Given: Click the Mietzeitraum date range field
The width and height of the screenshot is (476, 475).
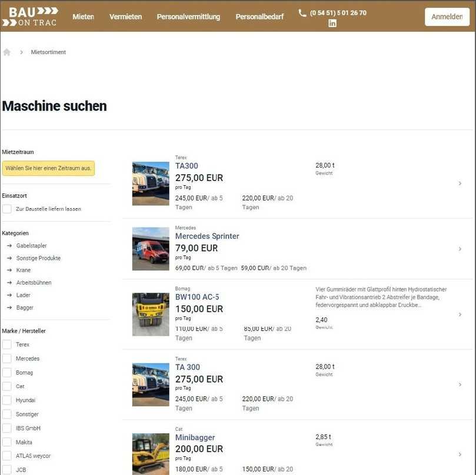Looking at the screenshot, I should tap(49, 168).
